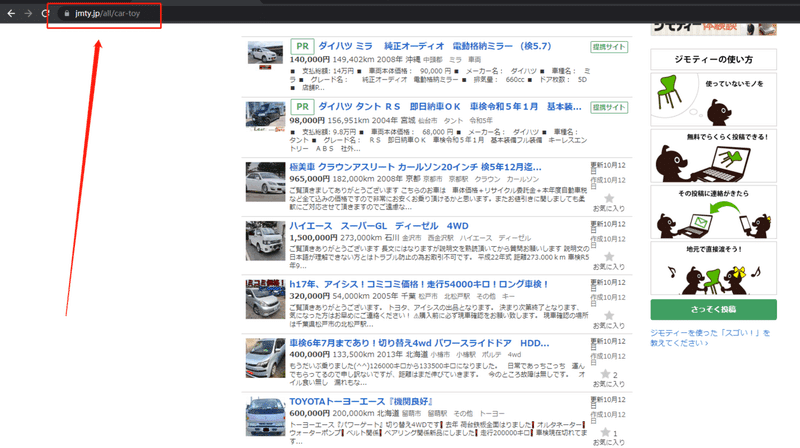Click the トーヨーエース truck thumbnail
800x448 pixels.
(x=265, y=416)
